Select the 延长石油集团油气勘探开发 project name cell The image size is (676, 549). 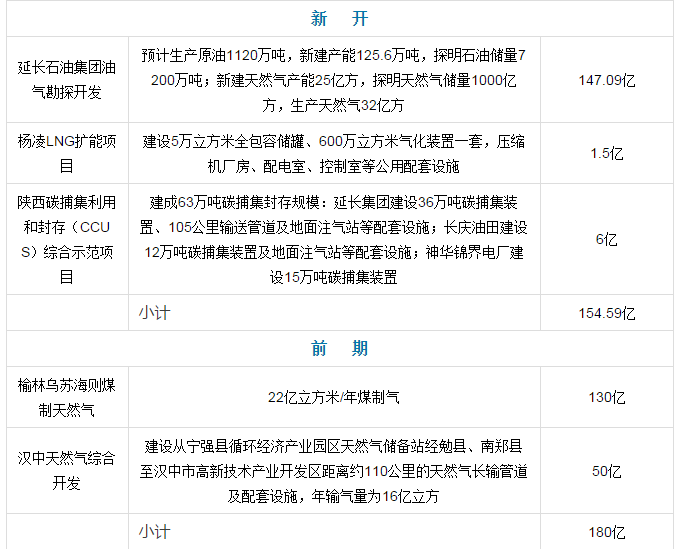pyautogui.click(x=66, y=80)
